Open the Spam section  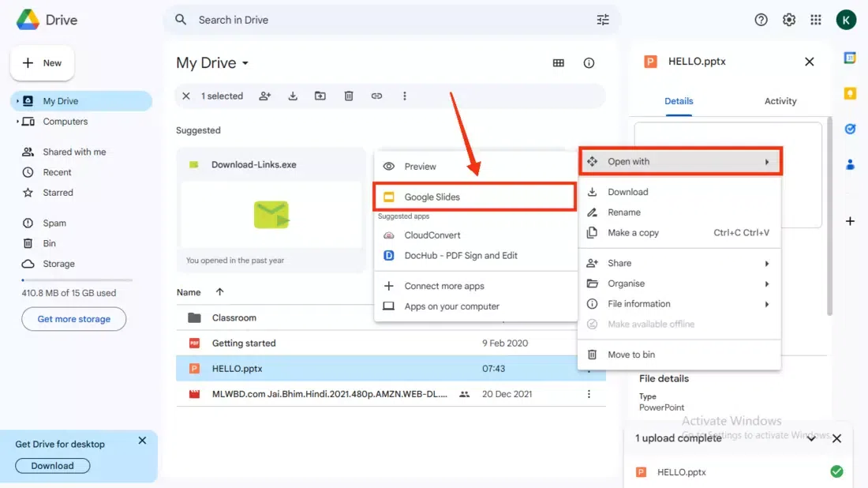point(80,223)
